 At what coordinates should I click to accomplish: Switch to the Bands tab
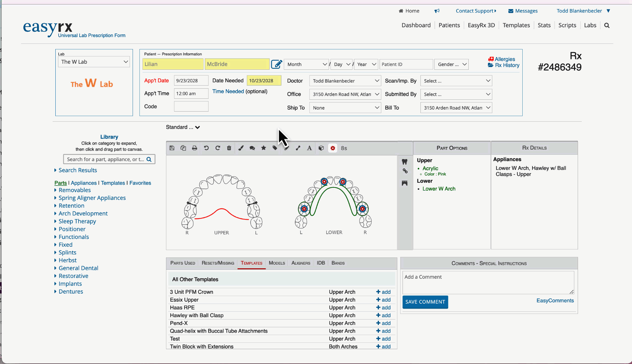click(x=338, y=263)
